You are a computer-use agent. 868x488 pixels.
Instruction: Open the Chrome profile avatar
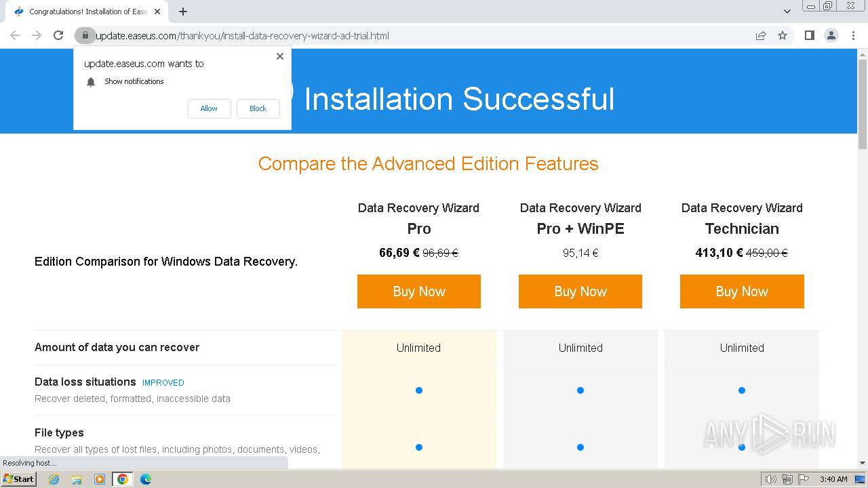pyautogui.click(x=831, y=36)
